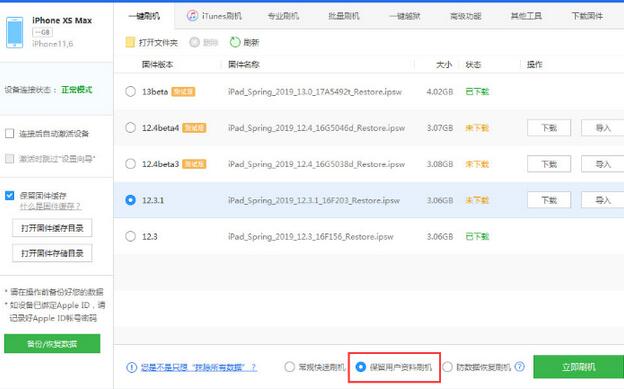Select the 12.4beta4 firmware radio button
624x389 pixels.
click(130, 128)
